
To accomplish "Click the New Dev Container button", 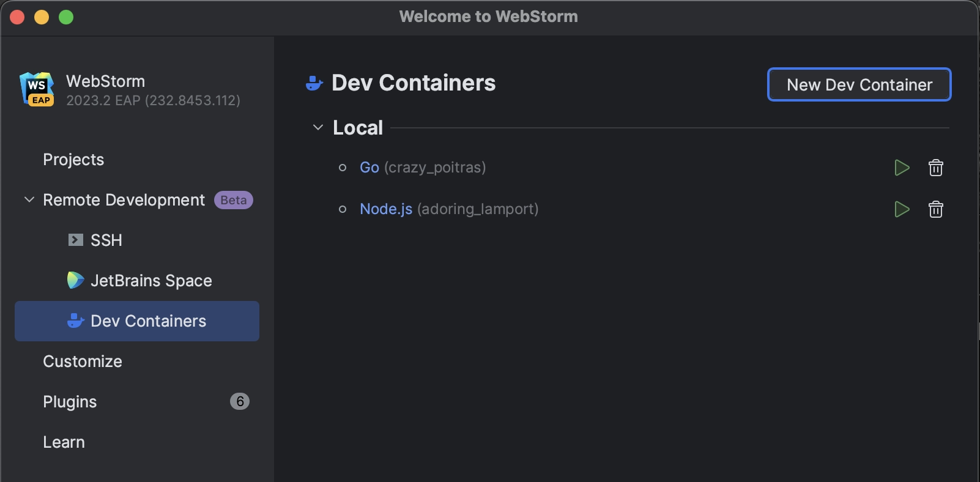I will 859,84.
